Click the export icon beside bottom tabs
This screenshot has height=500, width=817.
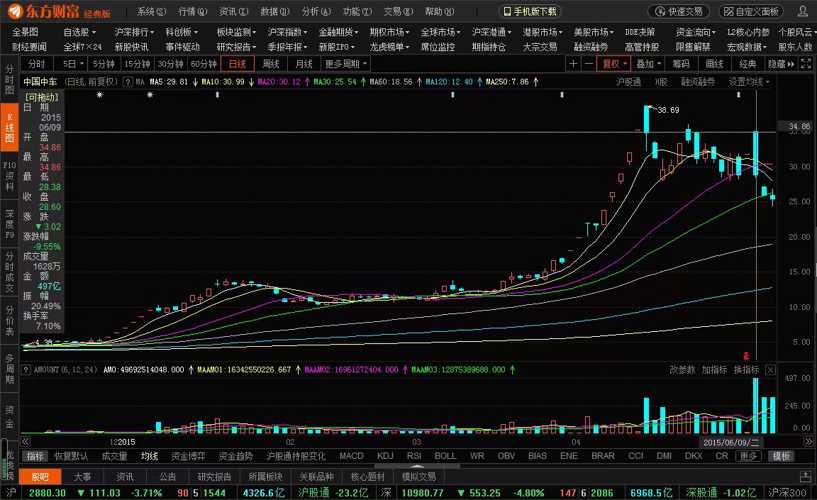pos(805,477)
